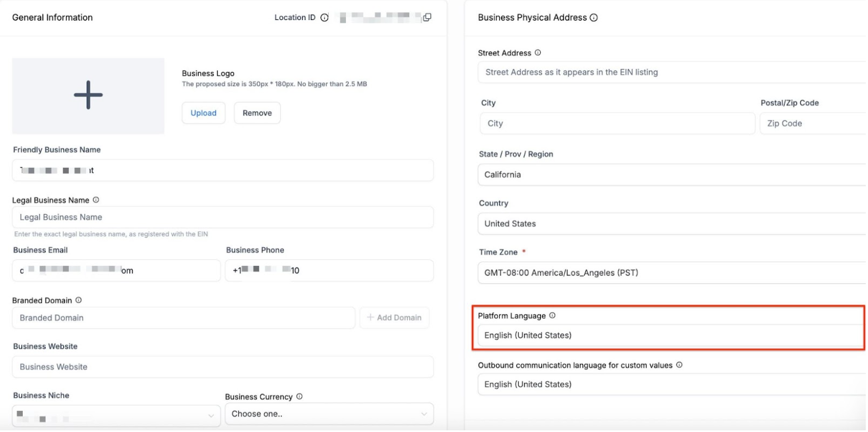
Task: Click the Business Physical Address info icon
Action: click(594, 18)
